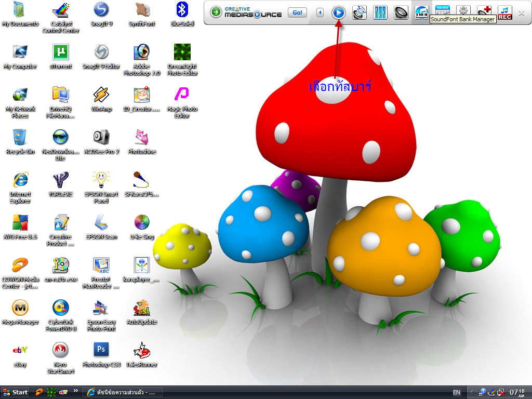
Task: Launch WinAmp from desktop
Action: coord(101,99)
